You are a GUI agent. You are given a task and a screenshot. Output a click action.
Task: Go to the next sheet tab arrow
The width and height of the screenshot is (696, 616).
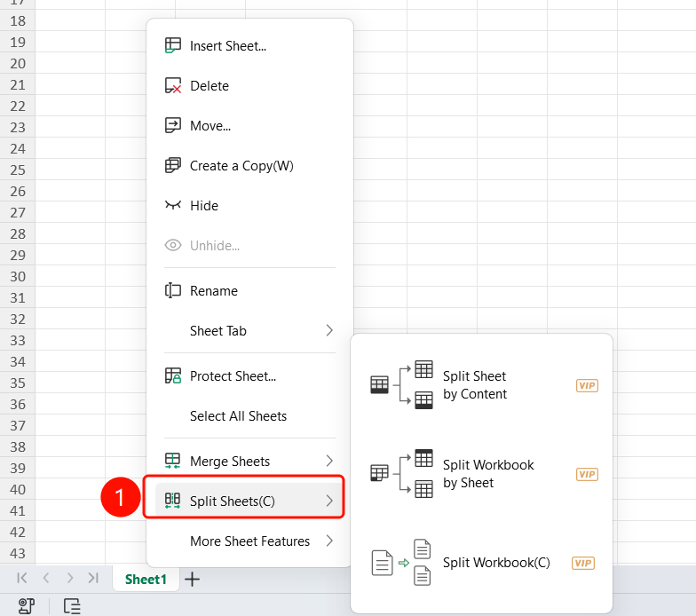pos(69,578)
